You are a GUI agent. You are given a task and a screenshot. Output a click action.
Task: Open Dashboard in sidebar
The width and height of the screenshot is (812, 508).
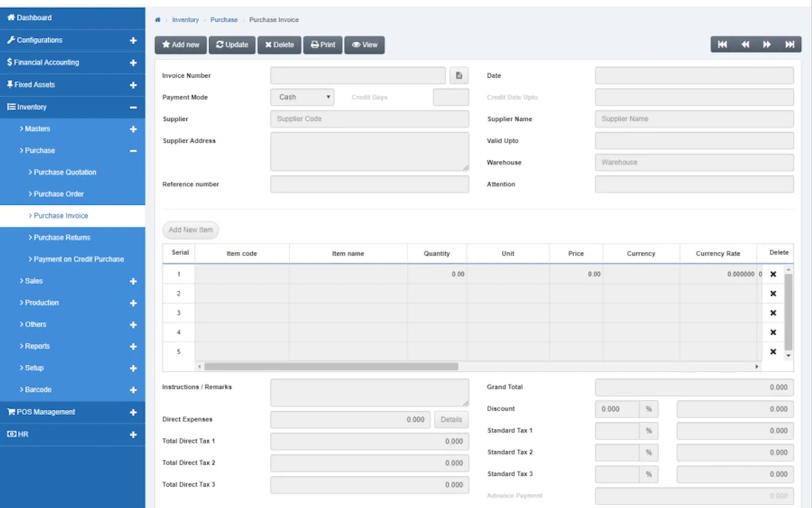click(73, 18)
